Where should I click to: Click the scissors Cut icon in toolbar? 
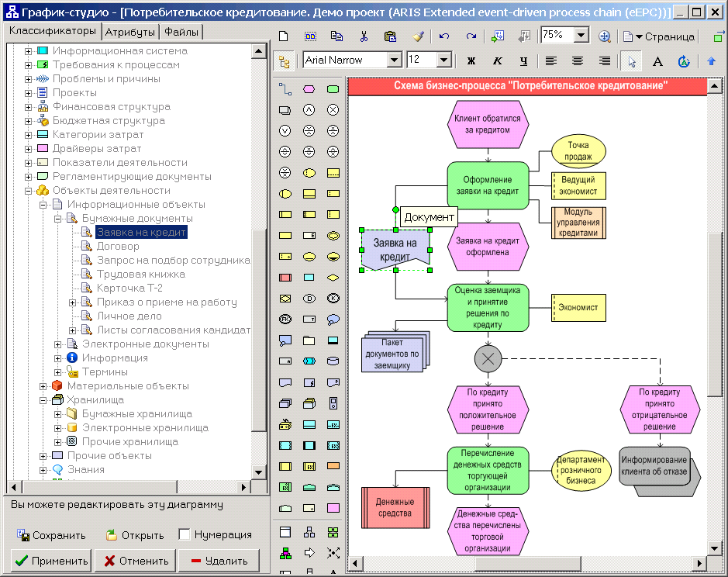click(x=364, y=36)
